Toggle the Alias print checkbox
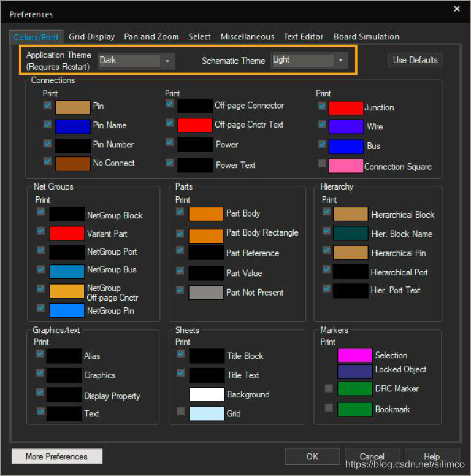The height and width of the screenshot is (476, 471). coord(40,354)
